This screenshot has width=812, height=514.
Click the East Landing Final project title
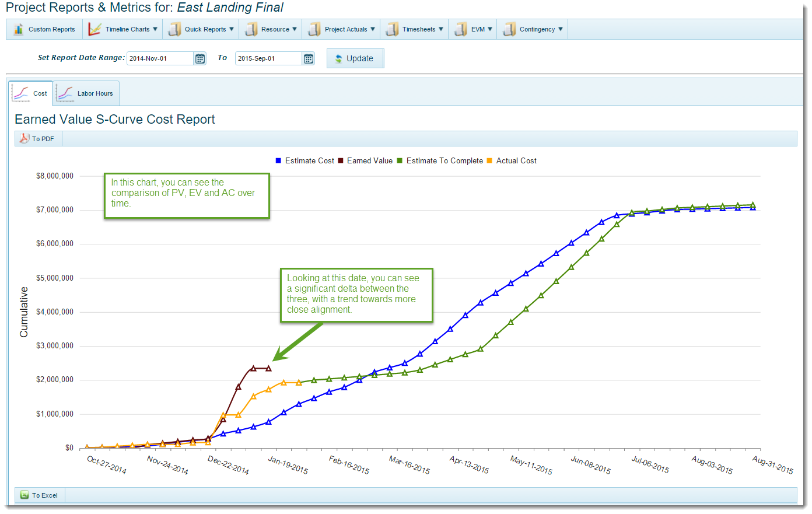[230, 8]
